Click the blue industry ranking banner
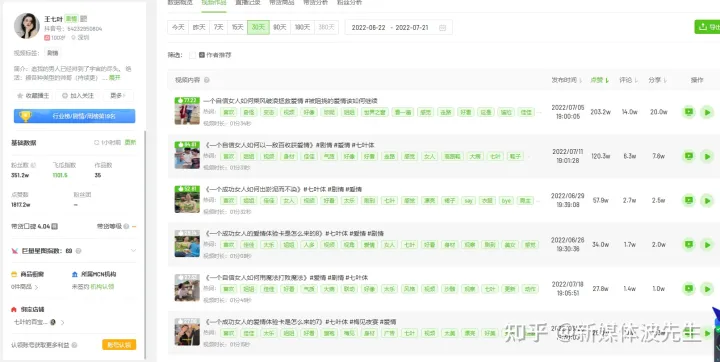Screen dimensions: 720x362 tap(74, 116)
